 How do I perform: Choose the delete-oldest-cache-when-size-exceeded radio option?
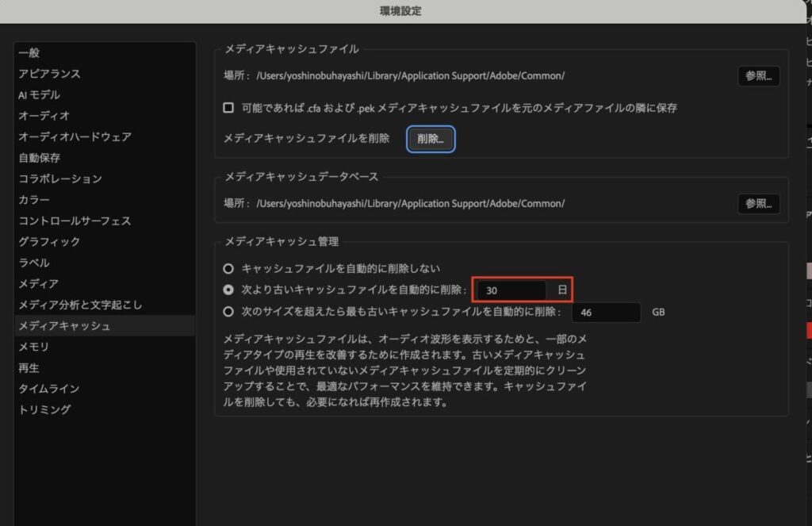[x=229, y=312]
